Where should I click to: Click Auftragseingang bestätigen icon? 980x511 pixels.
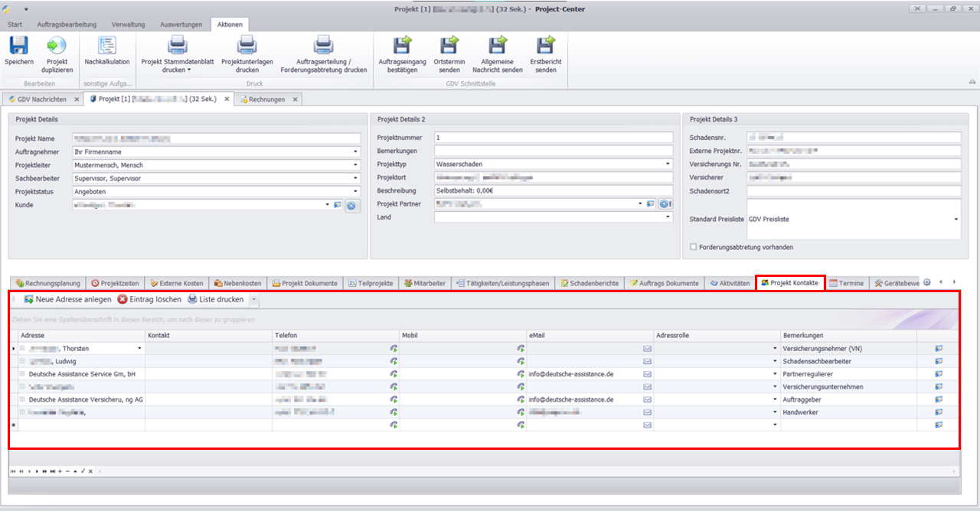pyautogui.click(x=401, y=46)
